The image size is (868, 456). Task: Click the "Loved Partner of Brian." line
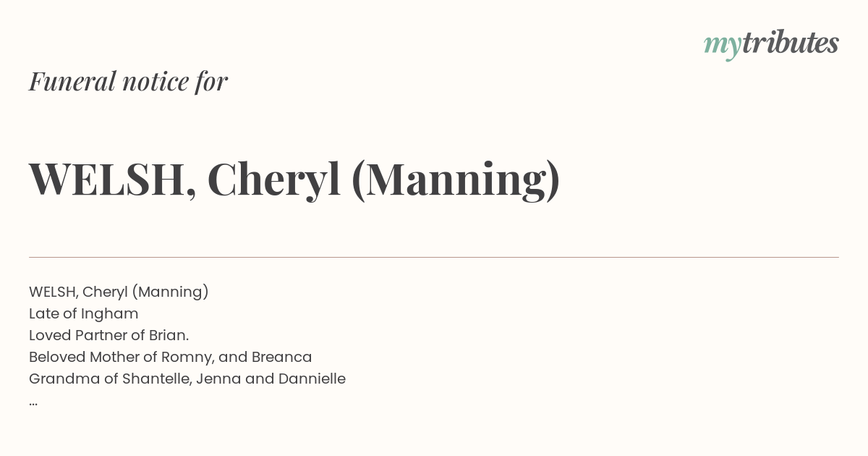click(109, 335)
